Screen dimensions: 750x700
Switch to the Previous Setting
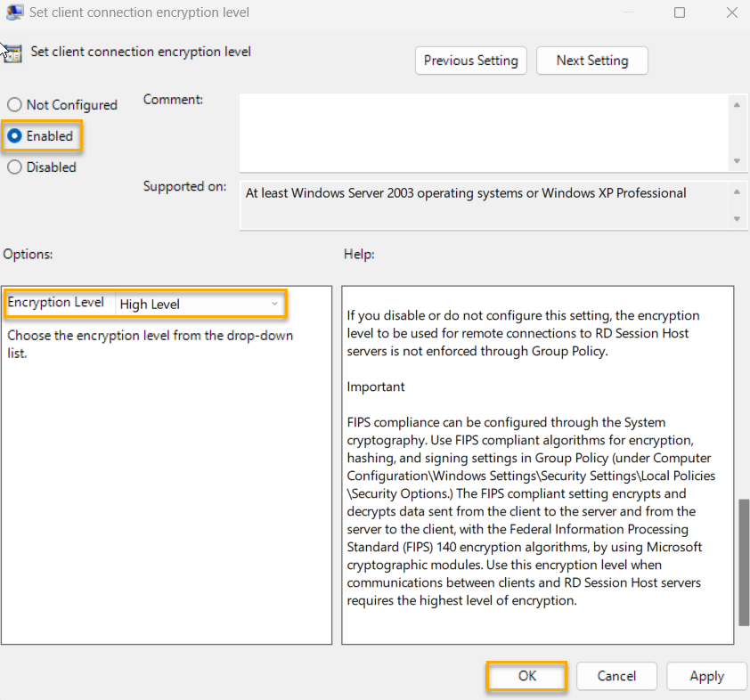pos(470,61)
